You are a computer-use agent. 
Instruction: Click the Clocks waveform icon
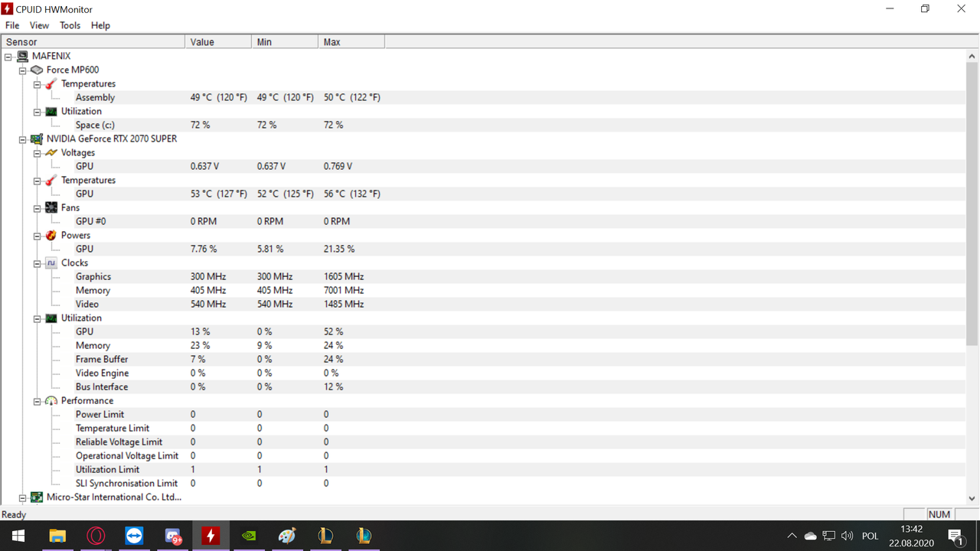tap(51, 262)
